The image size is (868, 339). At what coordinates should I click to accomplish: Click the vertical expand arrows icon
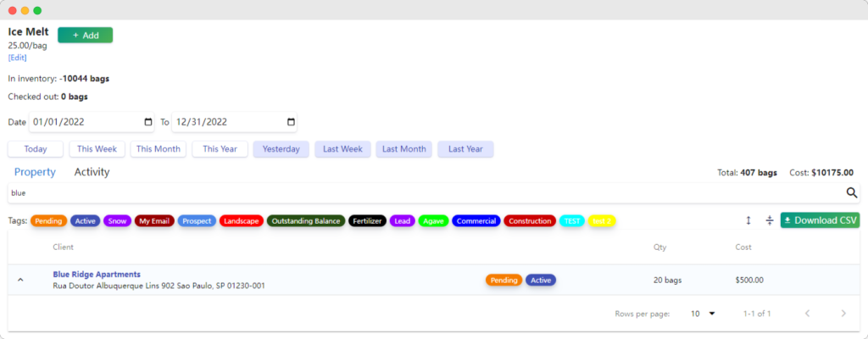[x=748, y=220]
